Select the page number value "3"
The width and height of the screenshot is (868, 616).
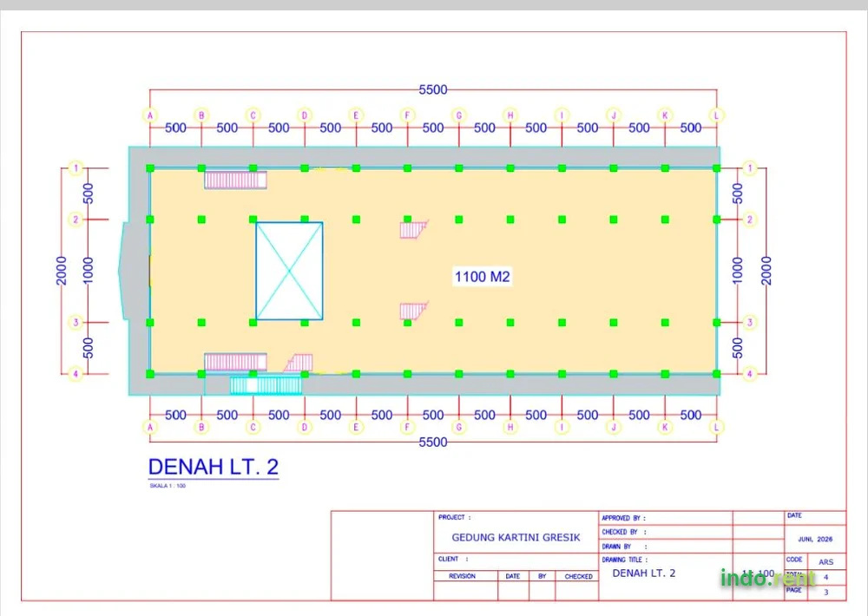826,592
